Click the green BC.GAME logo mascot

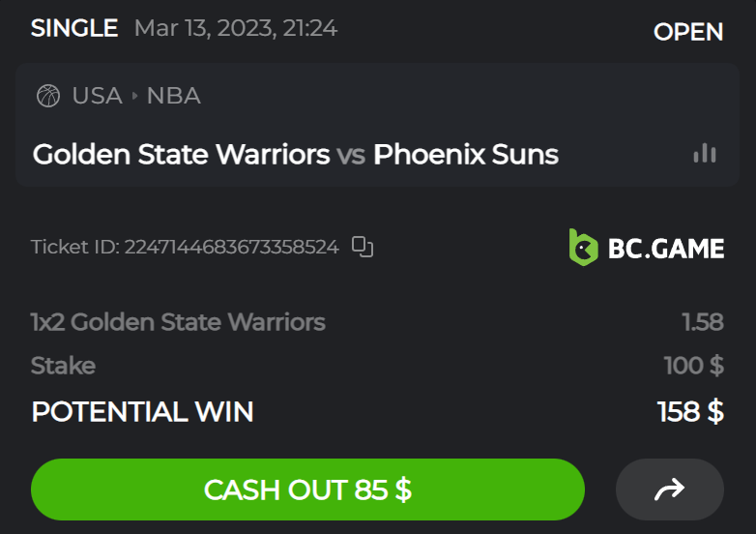[583, 248]
